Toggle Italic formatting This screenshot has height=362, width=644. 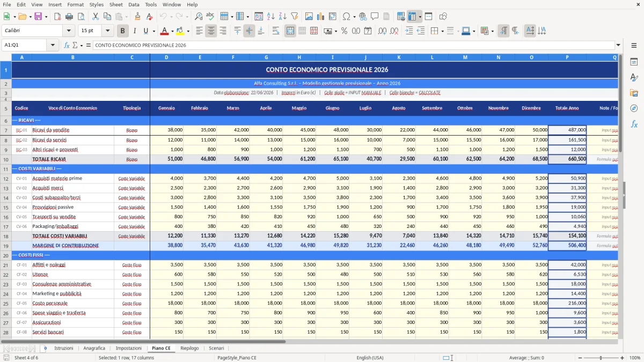pyautogui.click(x=135, y=31)
